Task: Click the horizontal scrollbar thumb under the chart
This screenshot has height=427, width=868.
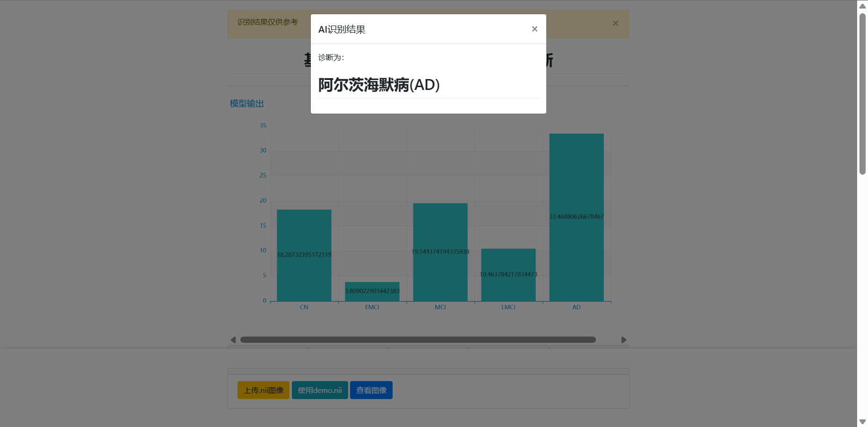Action: click(x=418, y=340)
